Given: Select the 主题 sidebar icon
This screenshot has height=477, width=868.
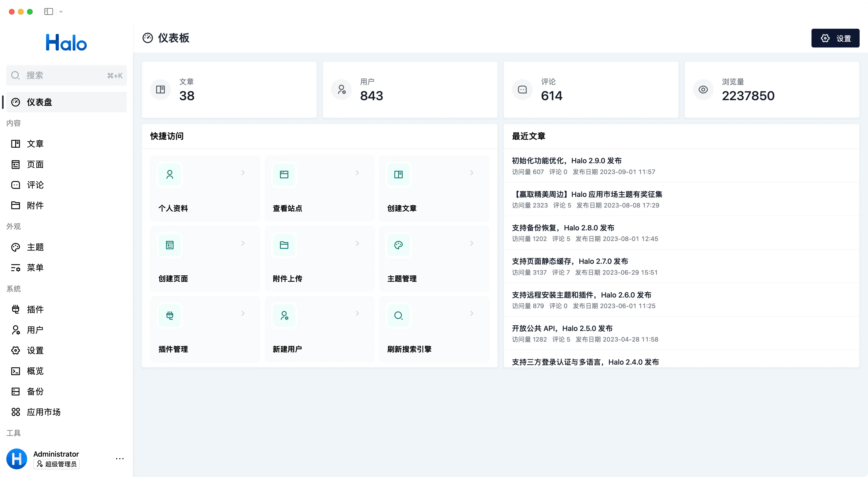Looking at the screenshot, I should pos(16,247).
